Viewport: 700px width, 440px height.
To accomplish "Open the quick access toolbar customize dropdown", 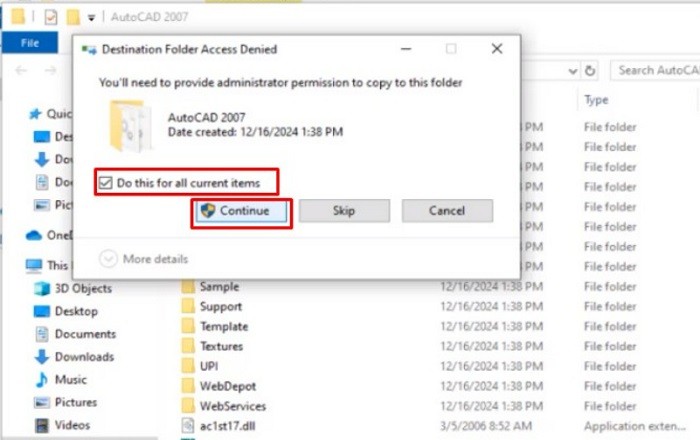I will [x=91, y=18].
